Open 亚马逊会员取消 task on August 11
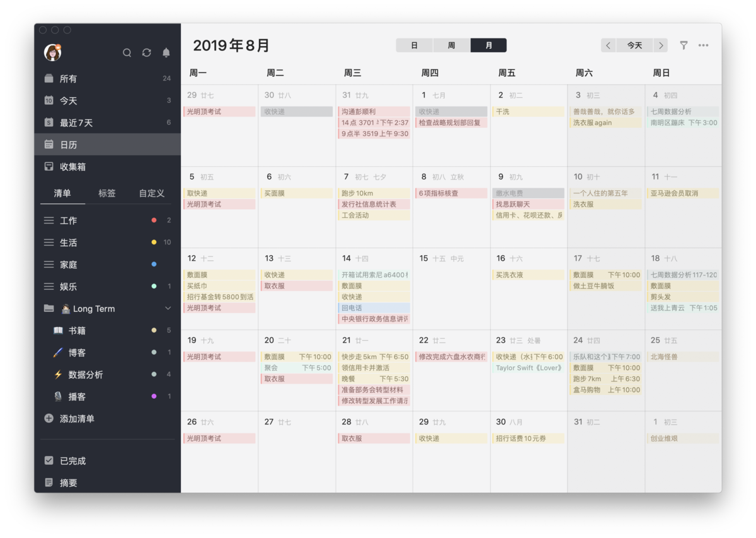This screenshot has width=756, height=538. tap(683, 193)
